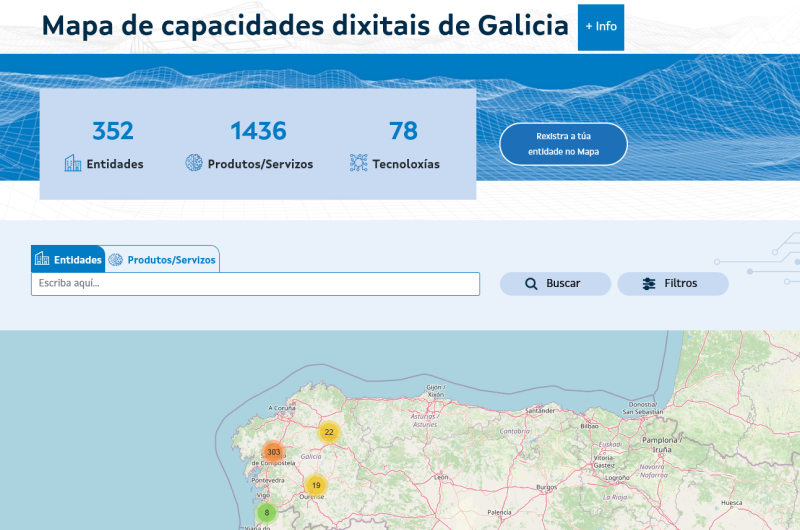Open the yellow 19 cluster near Ourense
Viewport: 800px width, 530px height.
click(316, 485)
